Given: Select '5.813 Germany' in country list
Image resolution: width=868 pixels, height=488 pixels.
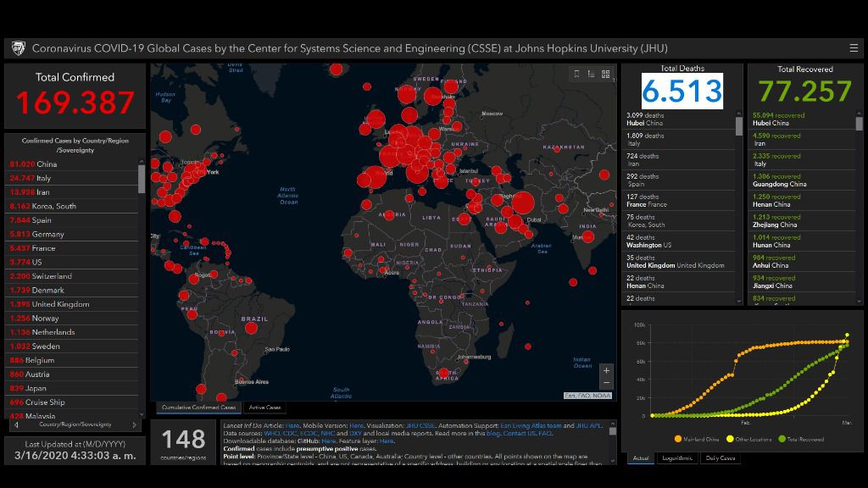Looking at the screenshot, I should click(x=71, y=234).
